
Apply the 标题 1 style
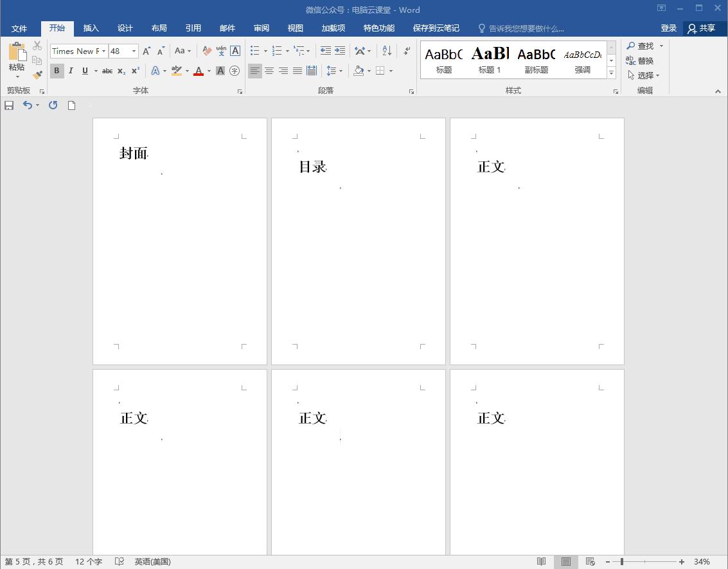click(490, 58)
